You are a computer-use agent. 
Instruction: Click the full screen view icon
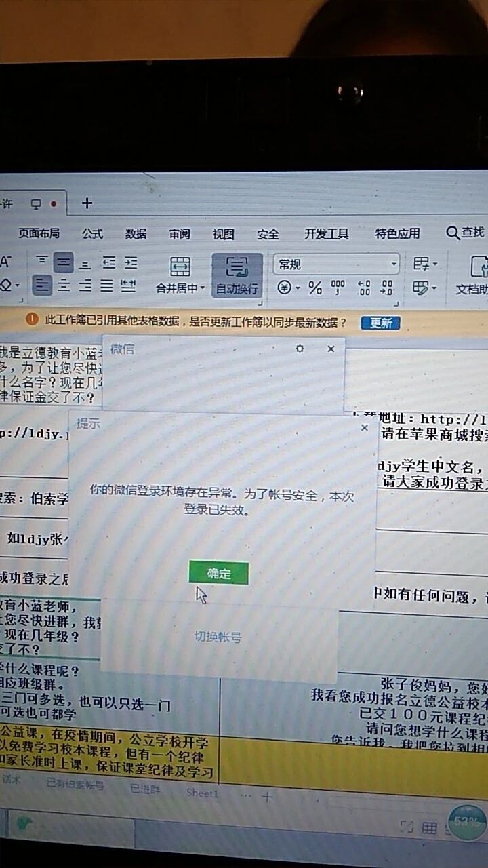[x=406, y=827]
